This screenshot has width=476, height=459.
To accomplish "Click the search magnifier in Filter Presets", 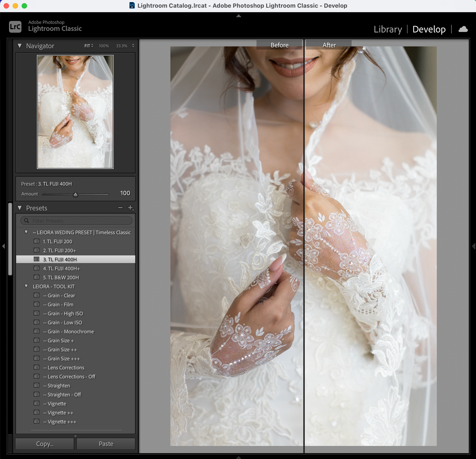I will 26,220.
